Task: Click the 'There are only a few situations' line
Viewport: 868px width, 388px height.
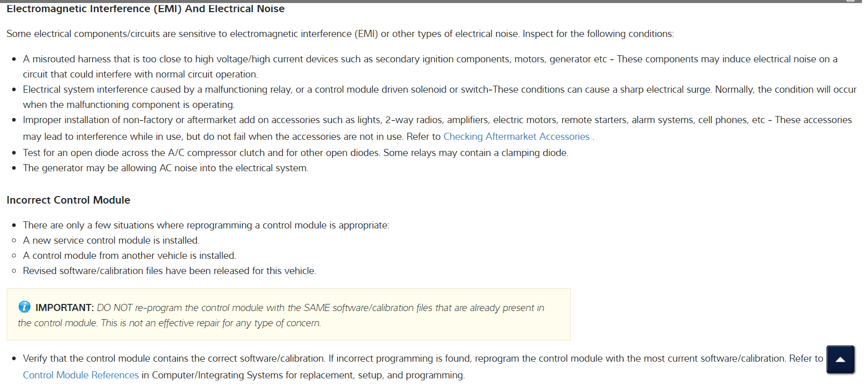Action: [x=205, y=225]
